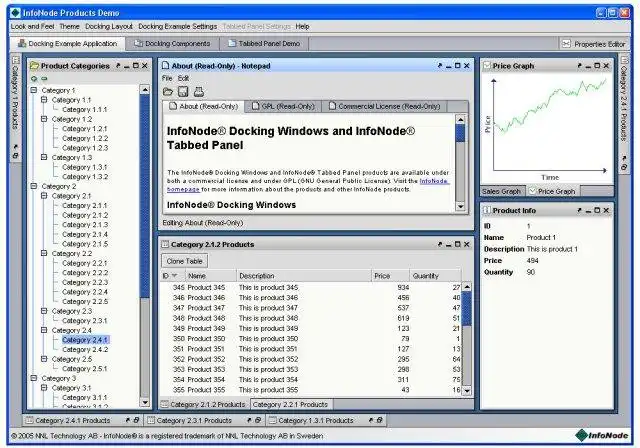Collapse the Category 2.2 node

(x=44, y=253)
